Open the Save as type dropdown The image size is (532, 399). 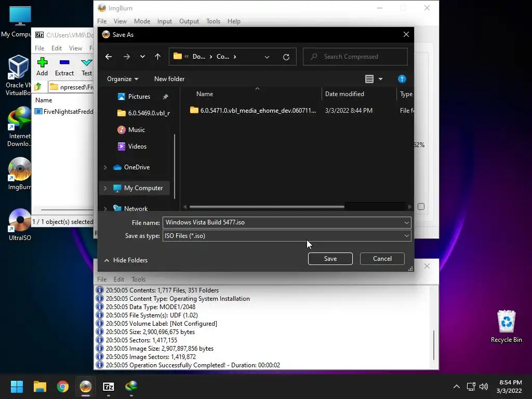pyautogui.click(x=406, y=236)
